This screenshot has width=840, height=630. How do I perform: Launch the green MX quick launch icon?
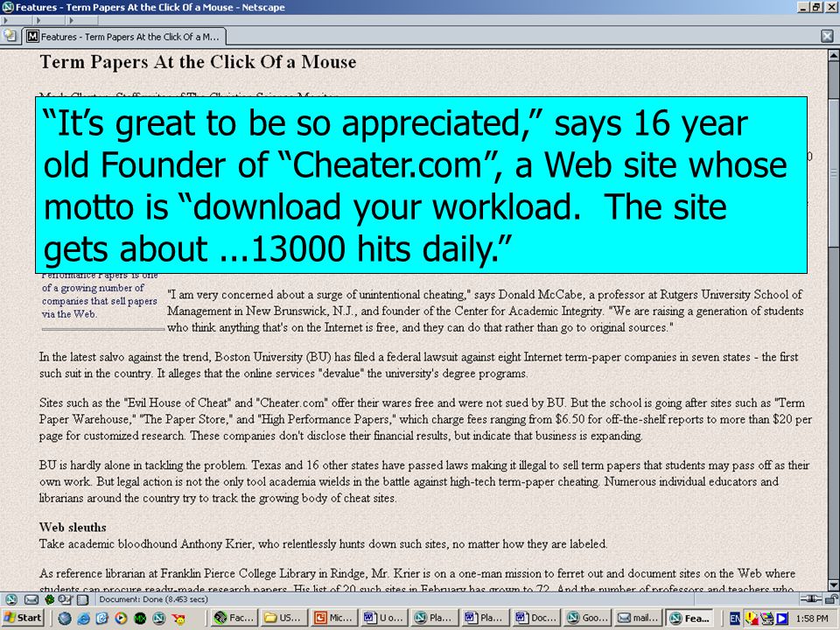click(140, 619)
